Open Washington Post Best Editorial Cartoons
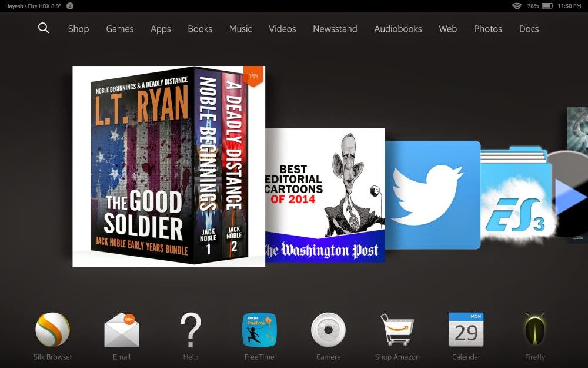 point(325,195)
